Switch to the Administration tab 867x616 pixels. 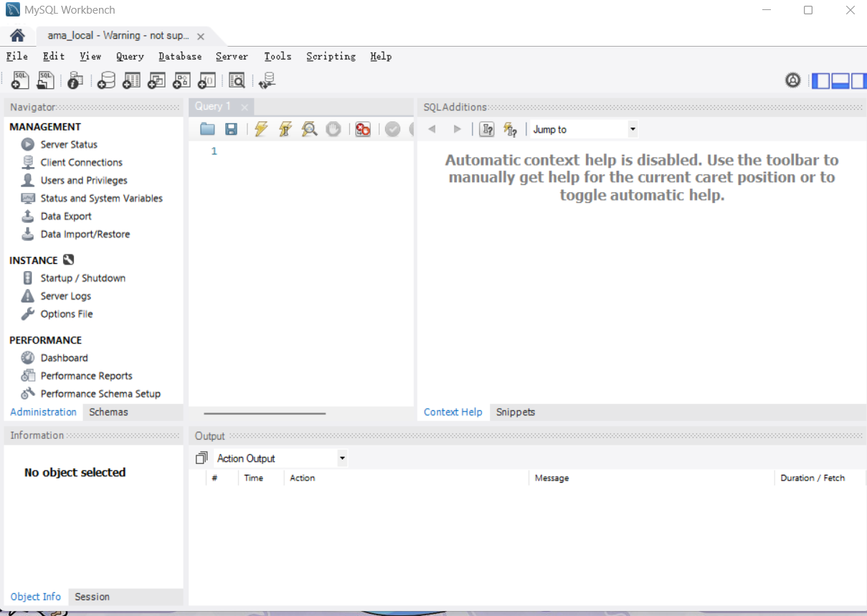click(x=43, y=412)
